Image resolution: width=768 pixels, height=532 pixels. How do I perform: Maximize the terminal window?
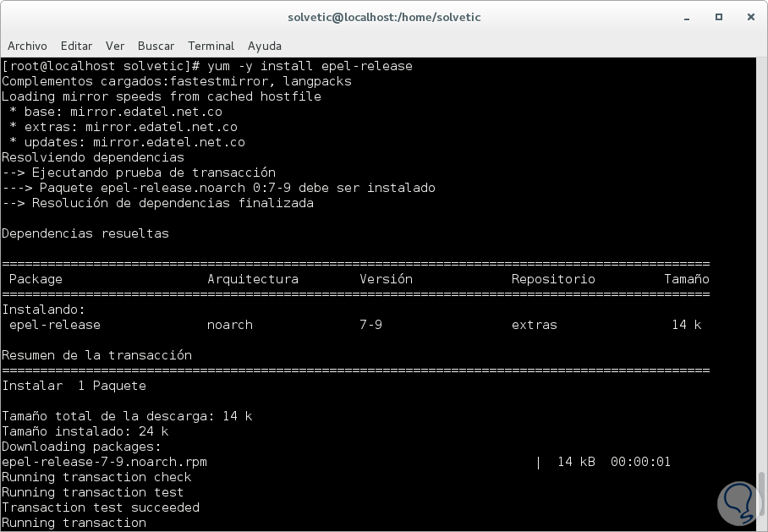pos(719,17)
